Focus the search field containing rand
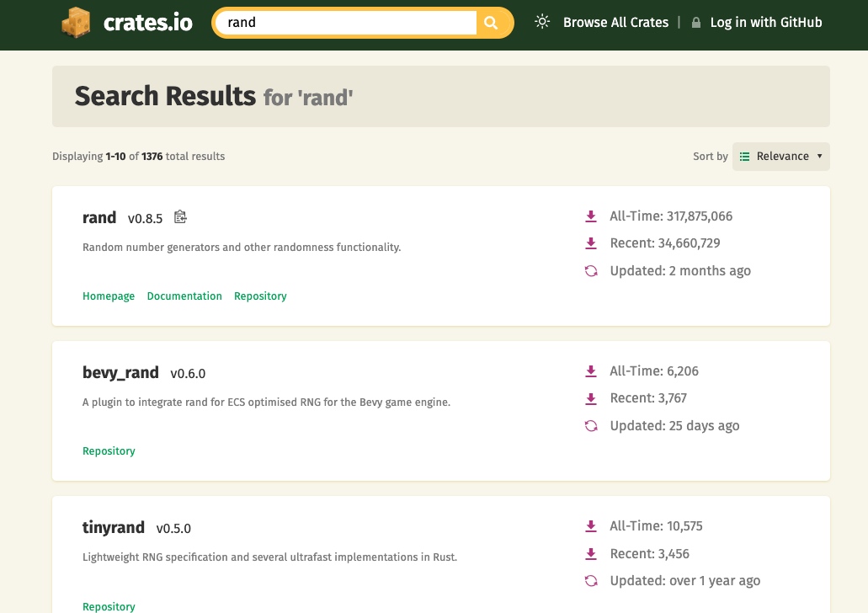Viewport: 868px width, 613px height. (346, 23)
